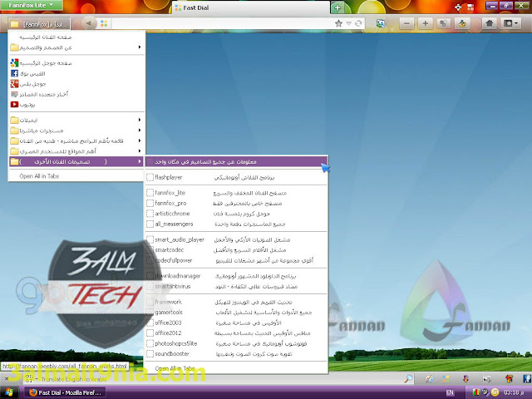The height and width of the screenshot is (399, 532).
Task: Click the framework entry
Action: tap(236, 302)
